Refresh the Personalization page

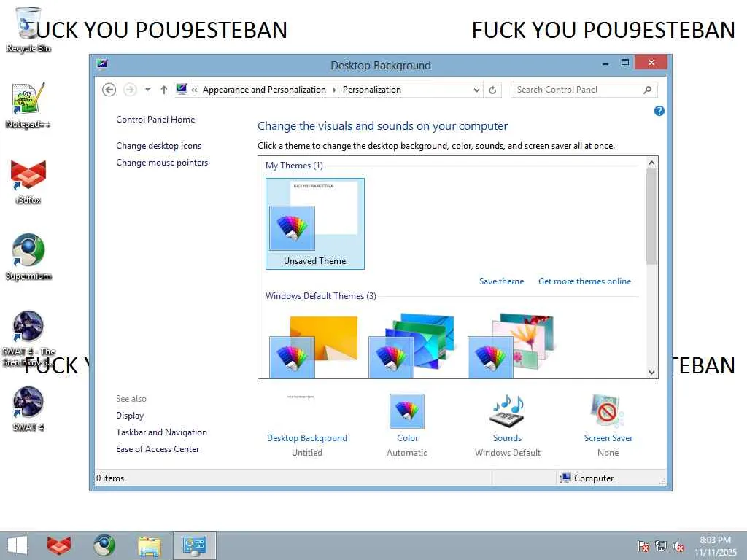tap(492, 90)
